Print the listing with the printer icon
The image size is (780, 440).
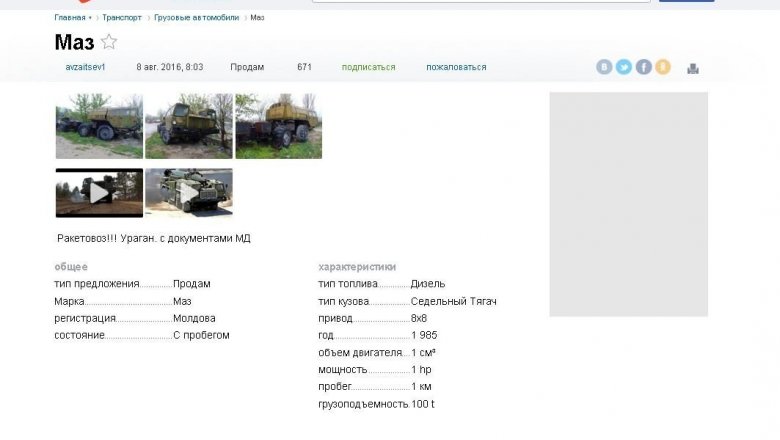click(x=693, y=69)
